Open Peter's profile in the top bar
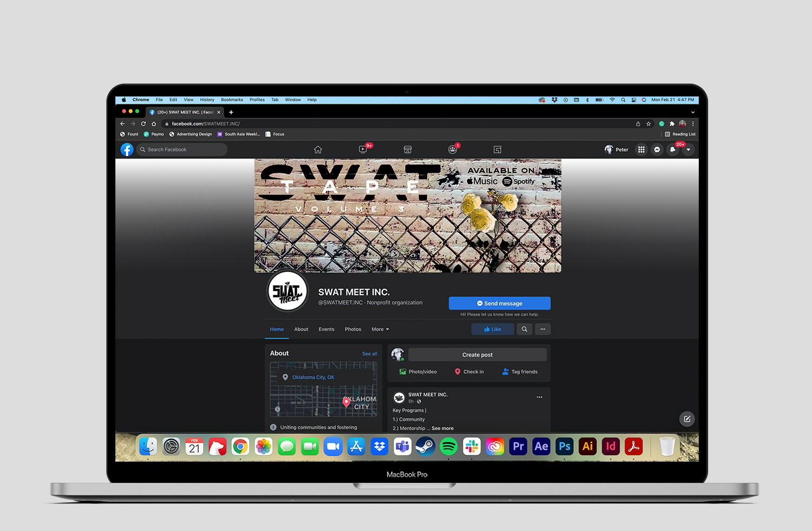The height and width of the screenshot is (531, 812). coord(617,150)
